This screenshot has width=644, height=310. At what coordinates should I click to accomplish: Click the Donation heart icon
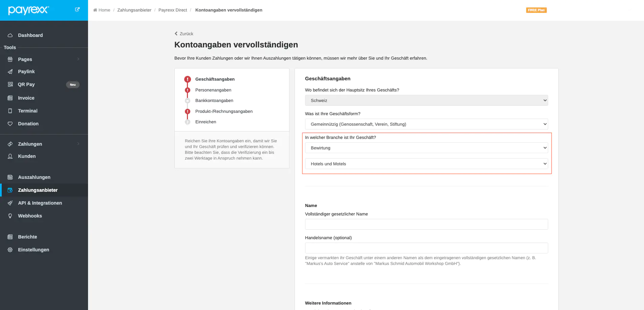pyautogui.click(x=10, y=124)
